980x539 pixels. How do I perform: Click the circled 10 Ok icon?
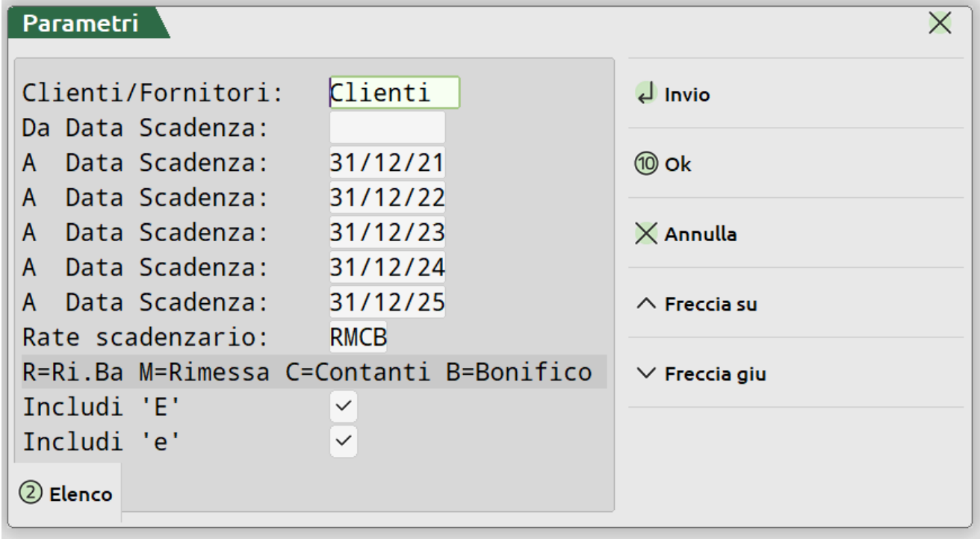pos(644,164)
